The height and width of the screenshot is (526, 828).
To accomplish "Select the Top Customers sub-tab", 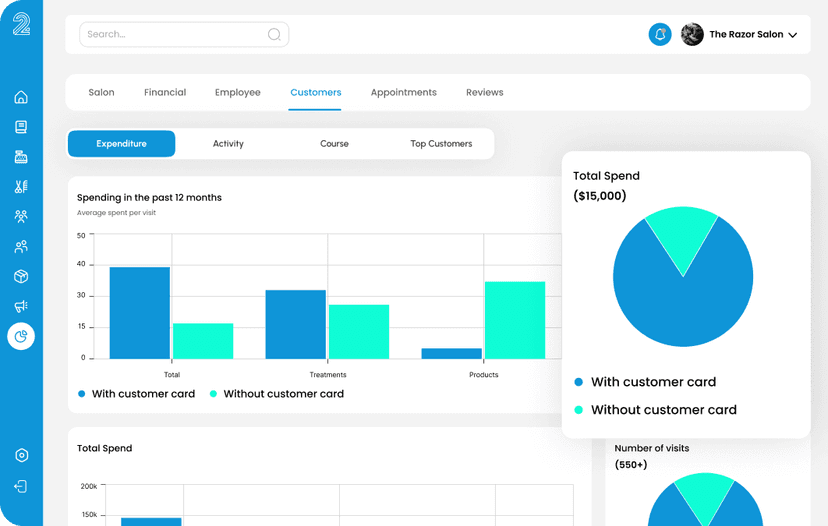I will pyautogui.click(x=441, y=144).
